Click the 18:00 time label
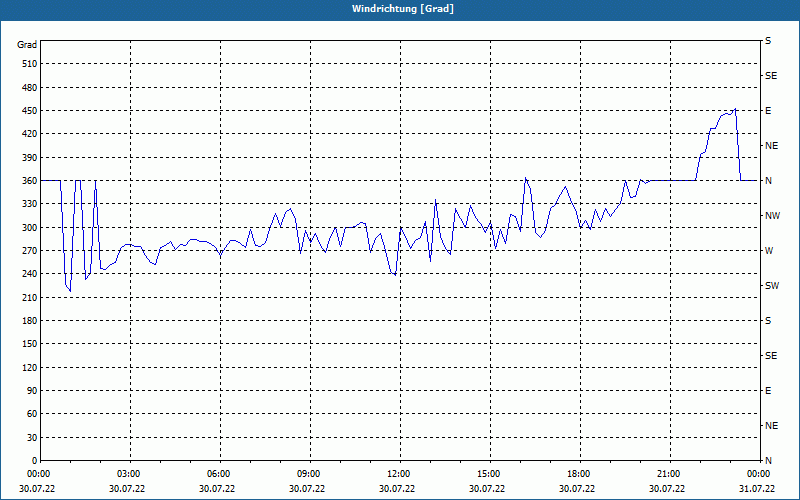 tap(577, 474)
